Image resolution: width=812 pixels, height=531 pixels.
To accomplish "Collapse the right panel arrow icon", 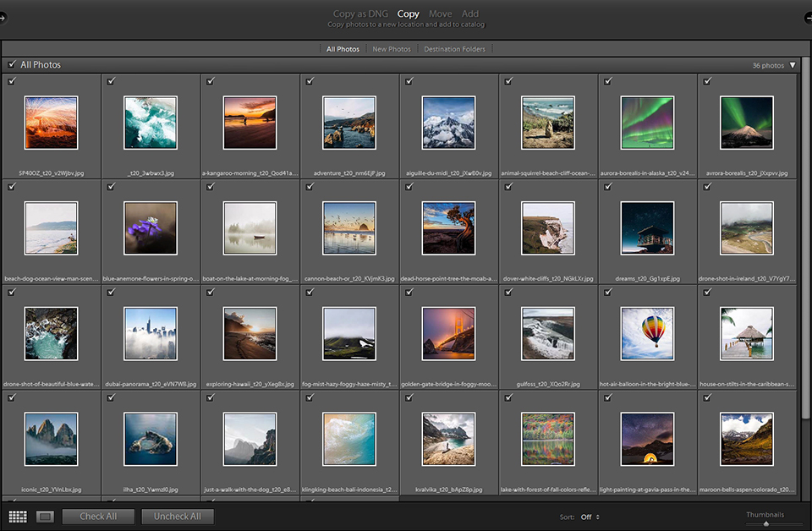I will click(x=808, y=18).
